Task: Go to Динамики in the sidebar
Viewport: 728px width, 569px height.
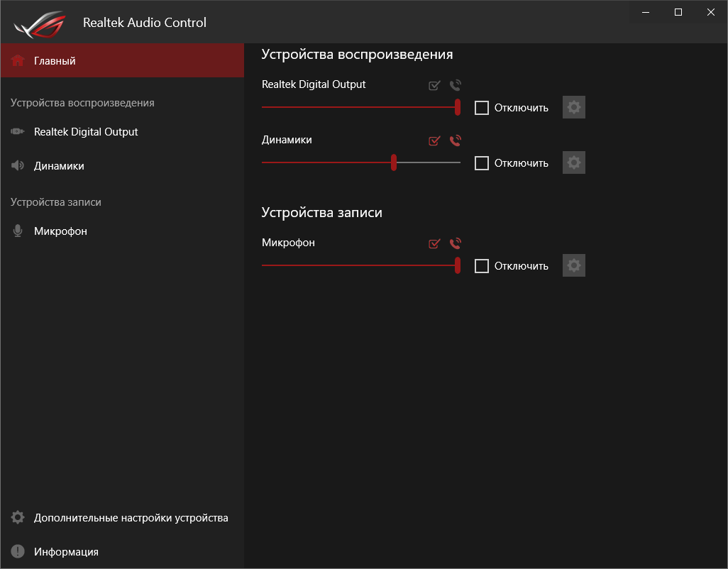Action: point(59,166)
